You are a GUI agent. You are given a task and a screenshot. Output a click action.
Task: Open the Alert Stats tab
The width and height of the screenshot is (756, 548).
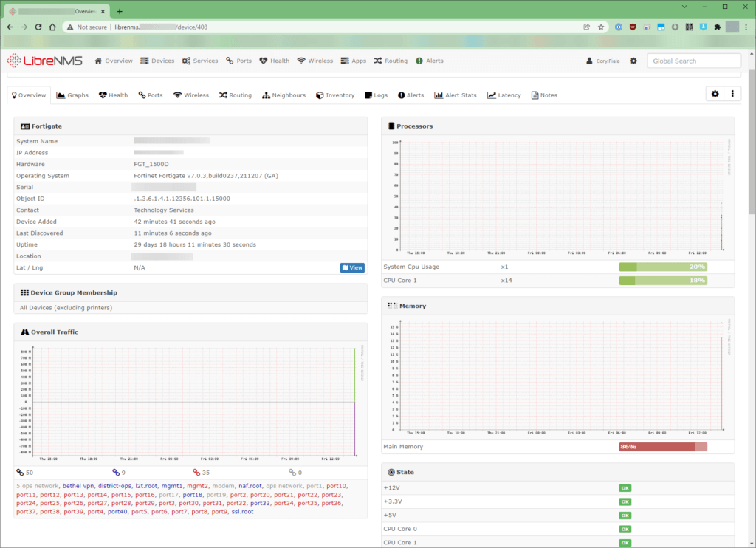tap(456, 95)
